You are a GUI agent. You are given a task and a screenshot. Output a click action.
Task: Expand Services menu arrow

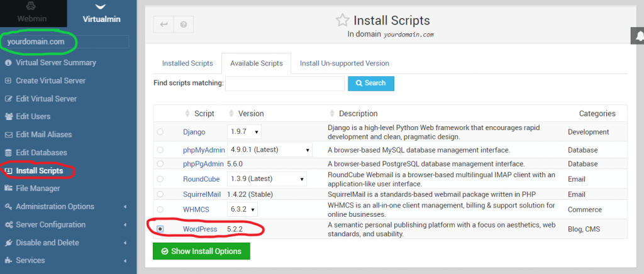click(x=125, y=260)
